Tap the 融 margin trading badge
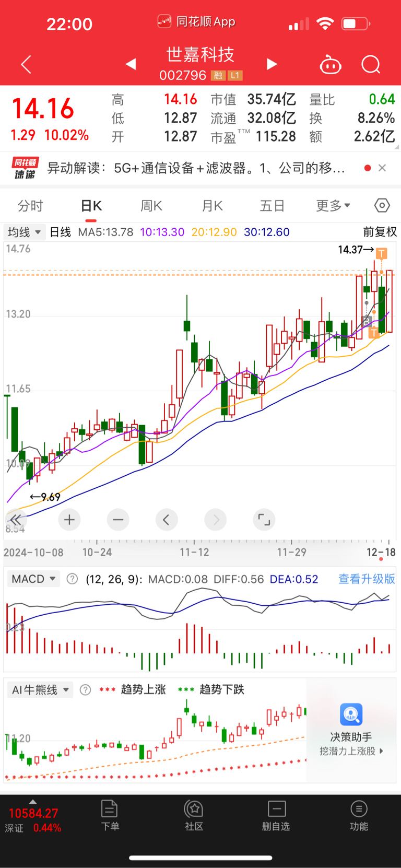 click(218, 76)
